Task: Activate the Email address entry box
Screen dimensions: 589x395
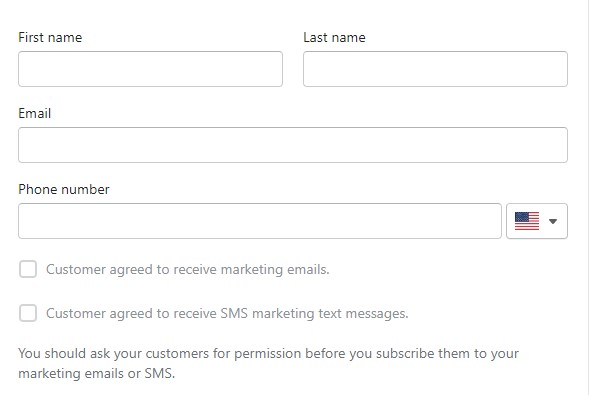Action: [x=293, y=145]
